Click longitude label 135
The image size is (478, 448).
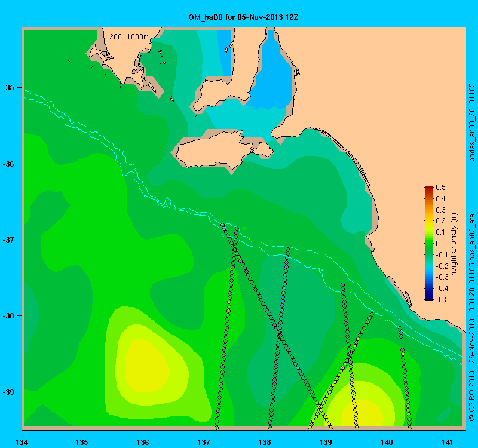tap(82, 442)
